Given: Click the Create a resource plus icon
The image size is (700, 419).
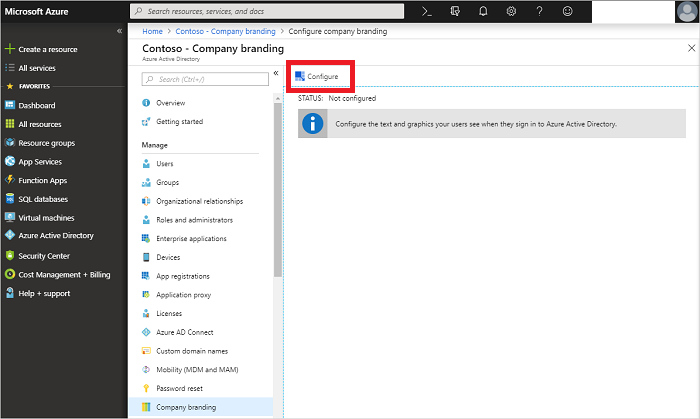Looking at the screenshot, I should pos(10,49).
